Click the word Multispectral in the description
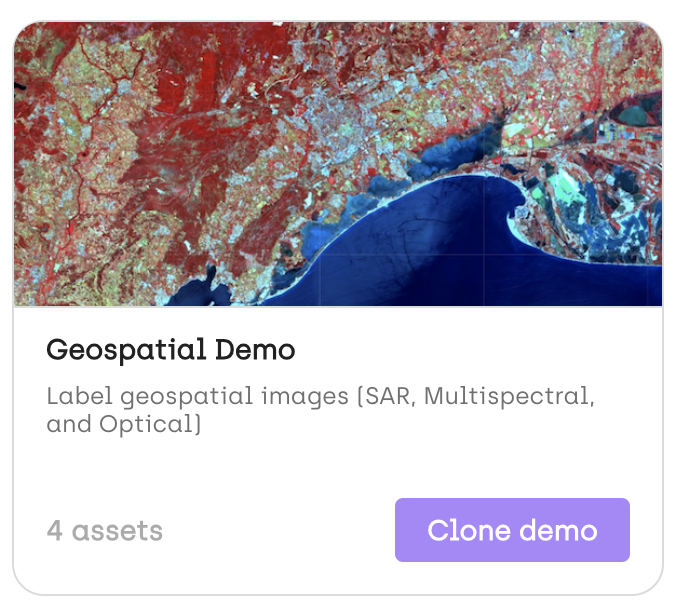 (509, 397)
